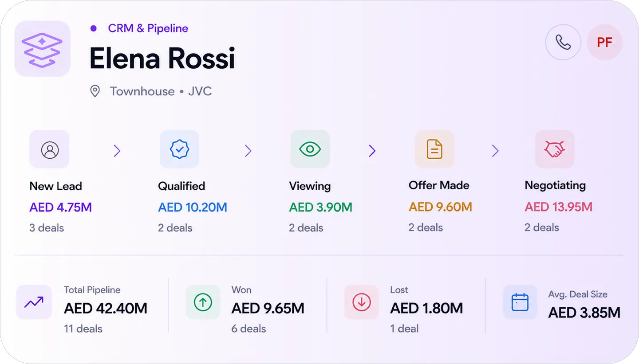
Task: Click the purple stacked layers app logo
Action: pos(43,49)
